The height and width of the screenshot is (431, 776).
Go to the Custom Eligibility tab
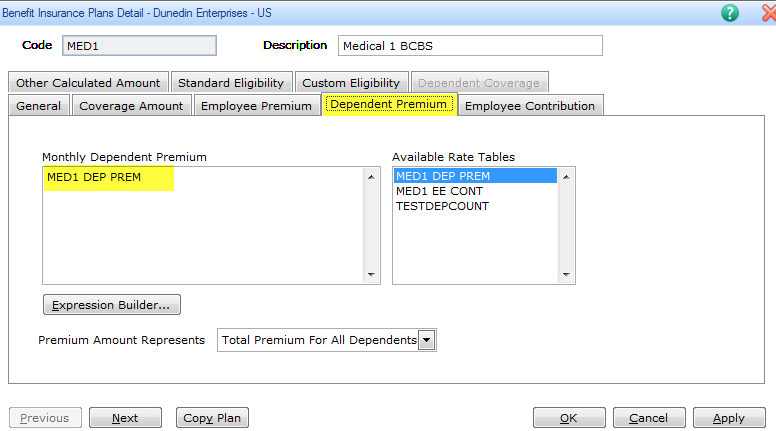pos(351,83)
